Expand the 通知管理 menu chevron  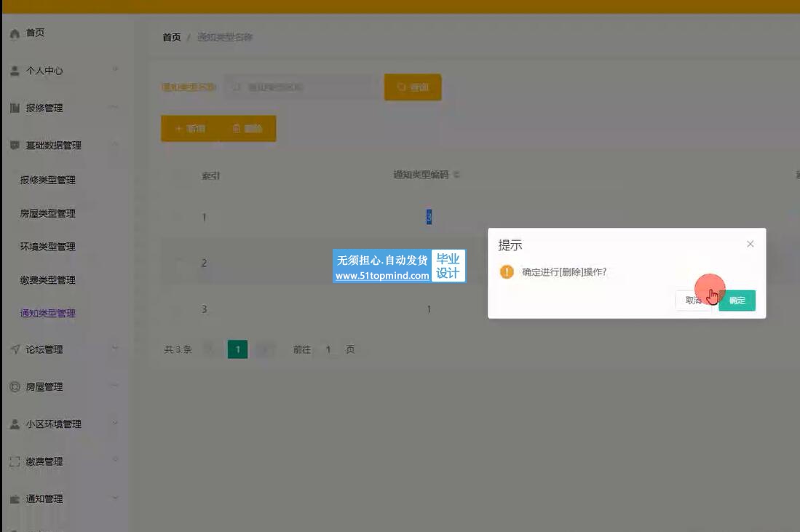point(115,497)
